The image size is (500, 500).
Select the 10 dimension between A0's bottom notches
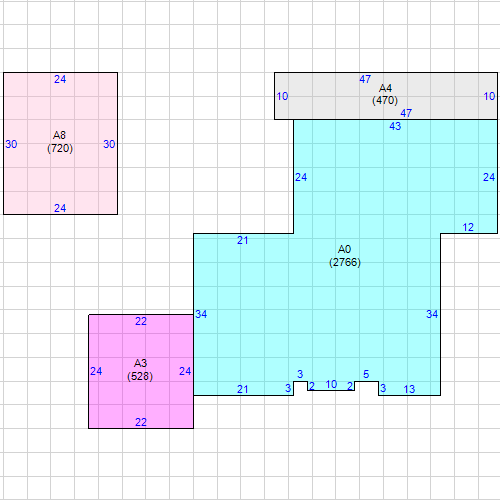pos(331,384)
